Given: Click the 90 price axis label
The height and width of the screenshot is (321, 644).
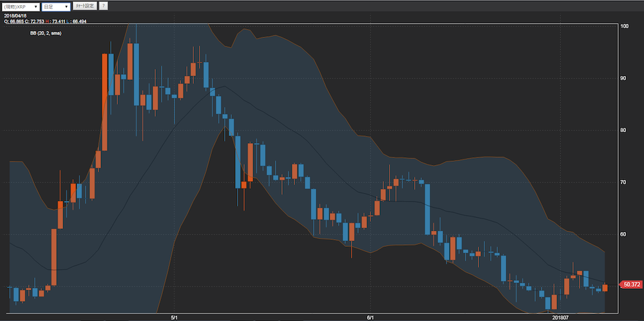Looking at the screenshot, I should [x=624, y=79].
